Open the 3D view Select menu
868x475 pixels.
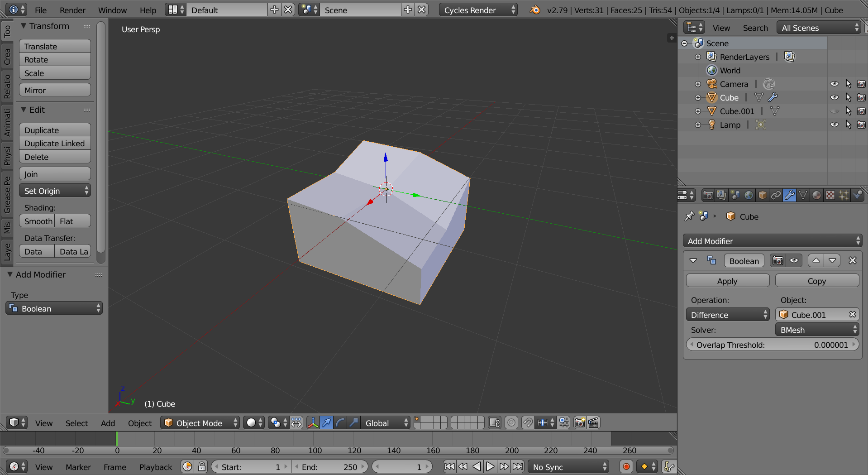76,423
